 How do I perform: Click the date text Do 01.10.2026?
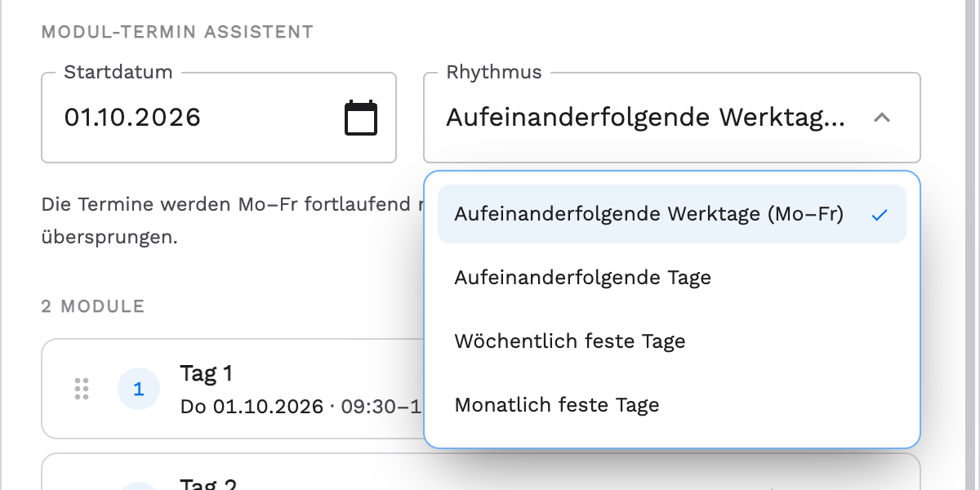pos(252,407)
